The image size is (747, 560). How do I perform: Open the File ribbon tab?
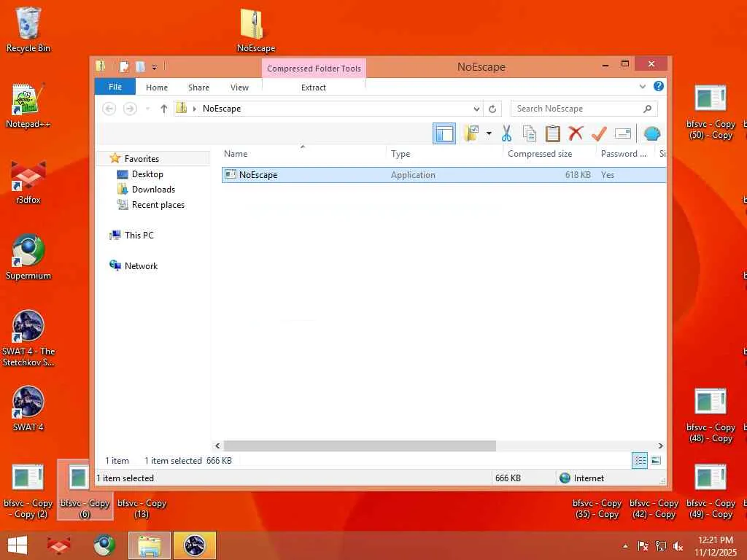(x=115, y=87)
